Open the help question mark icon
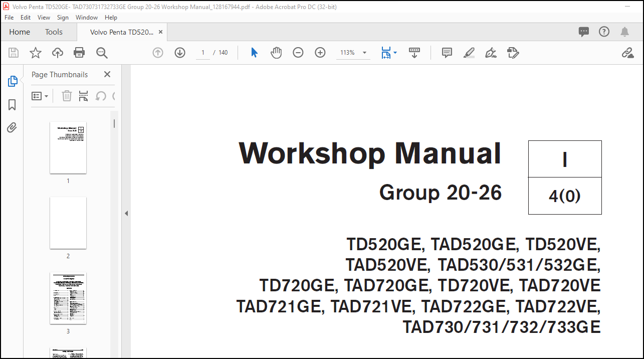This screenshot has width=644, height=359. tap(604, 32)
